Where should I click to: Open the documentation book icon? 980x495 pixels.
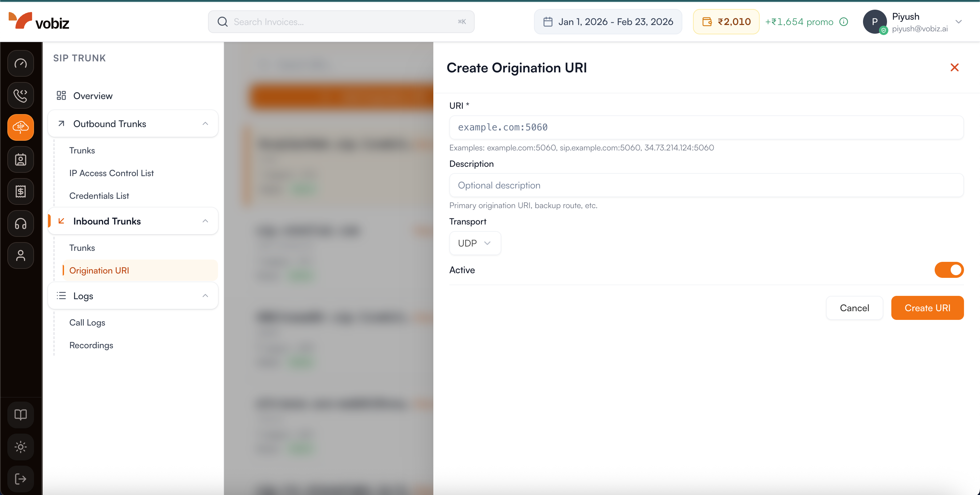point(21,414)
